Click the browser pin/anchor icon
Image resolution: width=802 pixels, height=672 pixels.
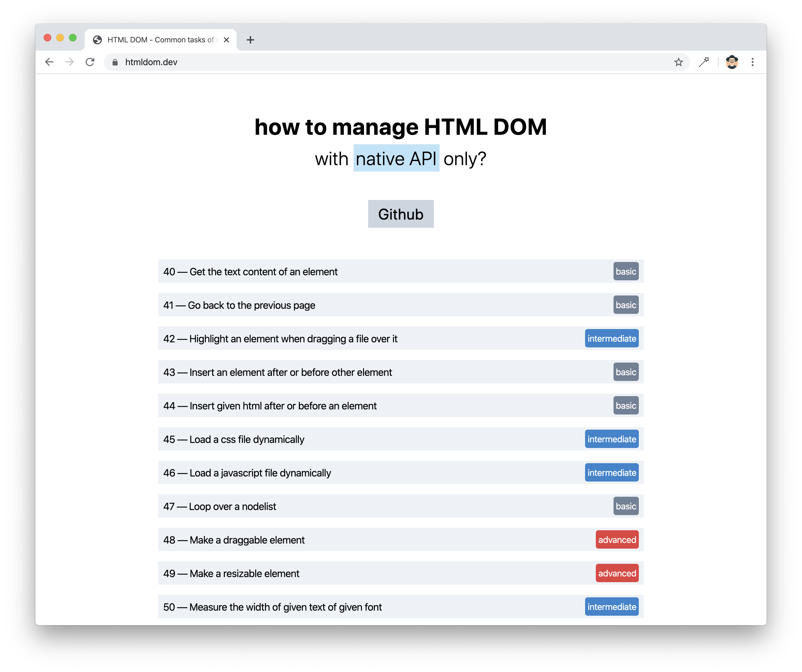(x=704, y=62)
